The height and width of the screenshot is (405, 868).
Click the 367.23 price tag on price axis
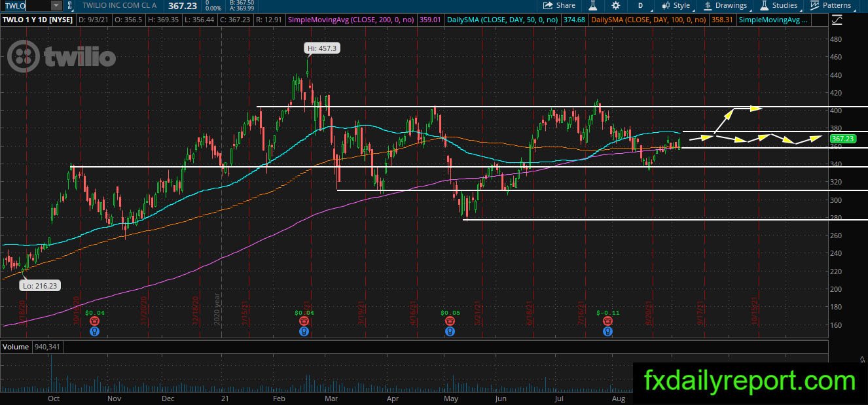(842, 139)
